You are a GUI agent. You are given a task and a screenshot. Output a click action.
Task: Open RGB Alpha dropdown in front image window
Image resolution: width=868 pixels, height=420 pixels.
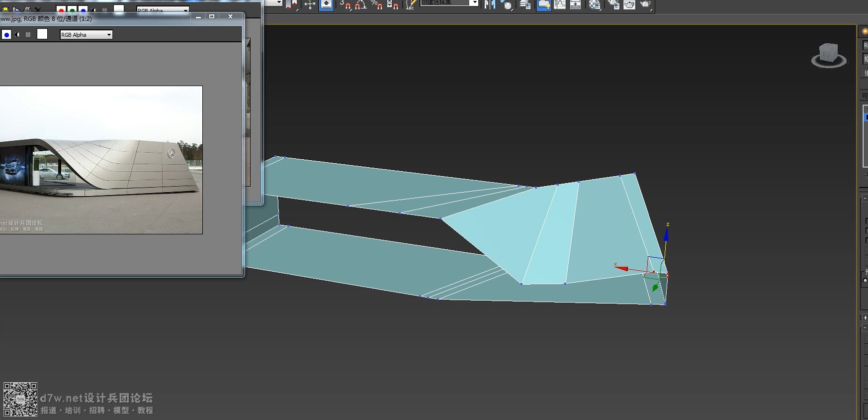(x=86, y=34)
